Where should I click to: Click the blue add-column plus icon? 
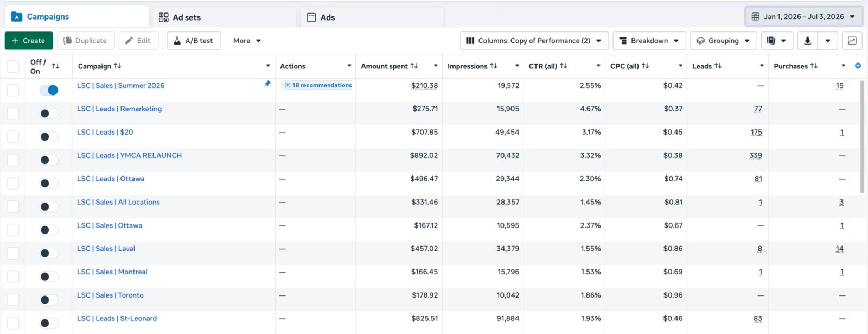[858, 66]
